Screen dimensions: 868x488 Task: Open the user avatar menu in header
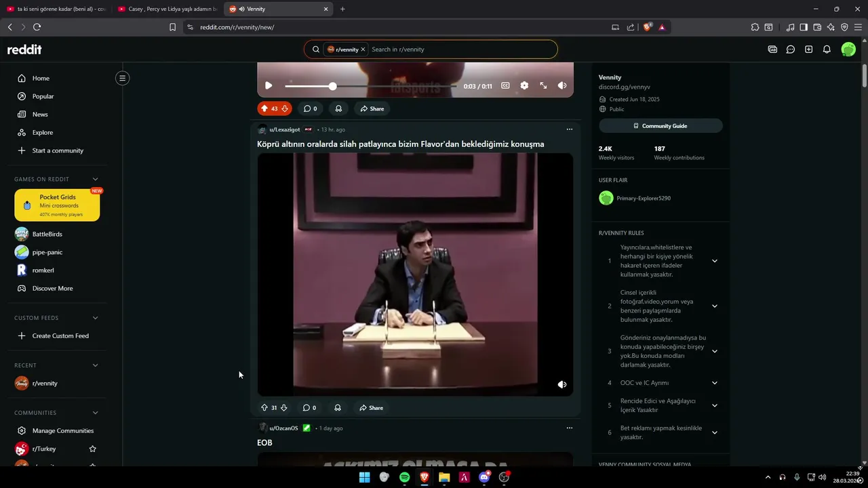[x=848, y=49]
